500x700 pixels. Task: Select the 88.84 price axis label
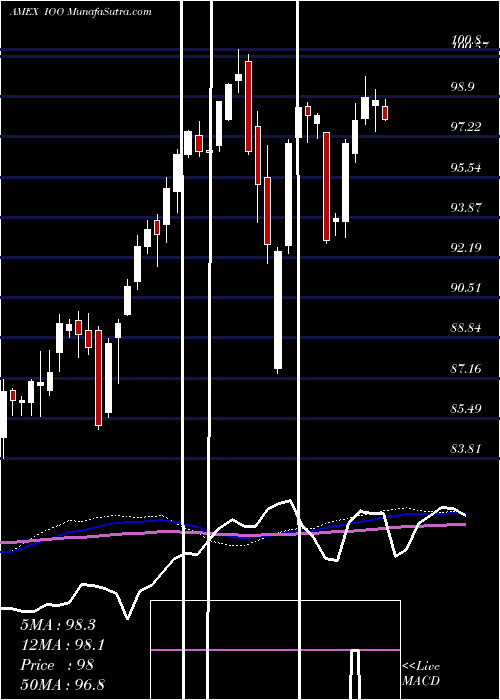(x=466, y=328)
